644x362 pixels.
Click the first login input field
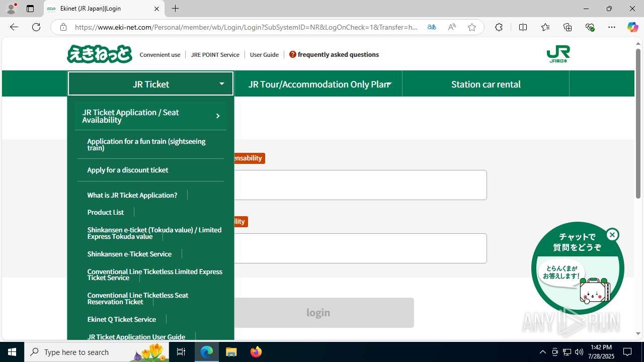[360, 185]
